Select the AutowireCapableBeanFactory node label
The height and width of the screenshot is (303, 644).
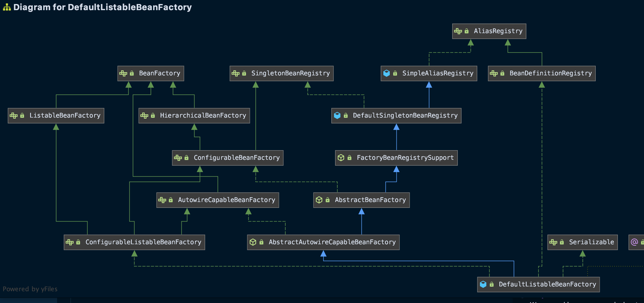tap(226, 200)
